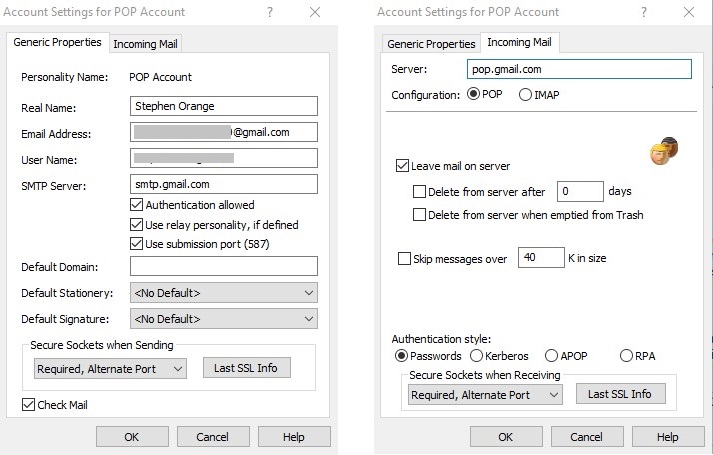Click Help in the left dialog

(x=294, y=437)
